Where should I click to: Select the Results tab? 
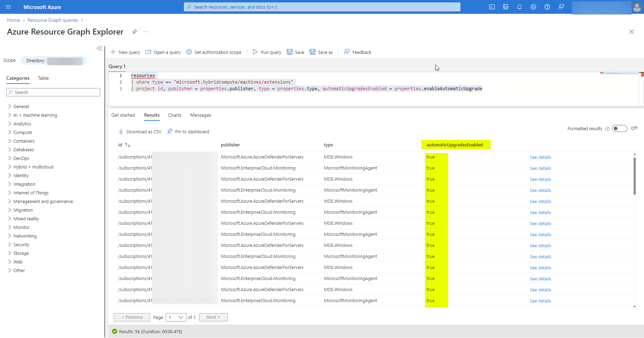point(152,115)
